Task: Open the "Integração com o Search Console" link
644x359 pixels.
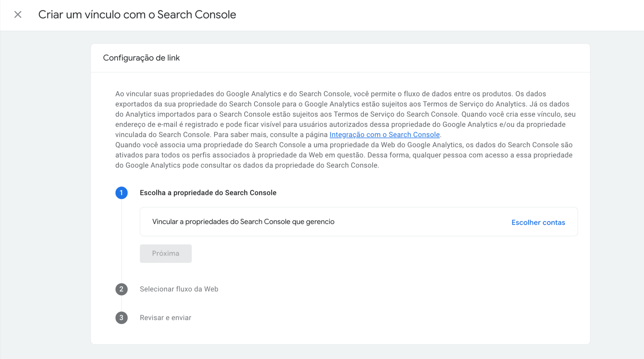Action: click(x=384, y=135)
